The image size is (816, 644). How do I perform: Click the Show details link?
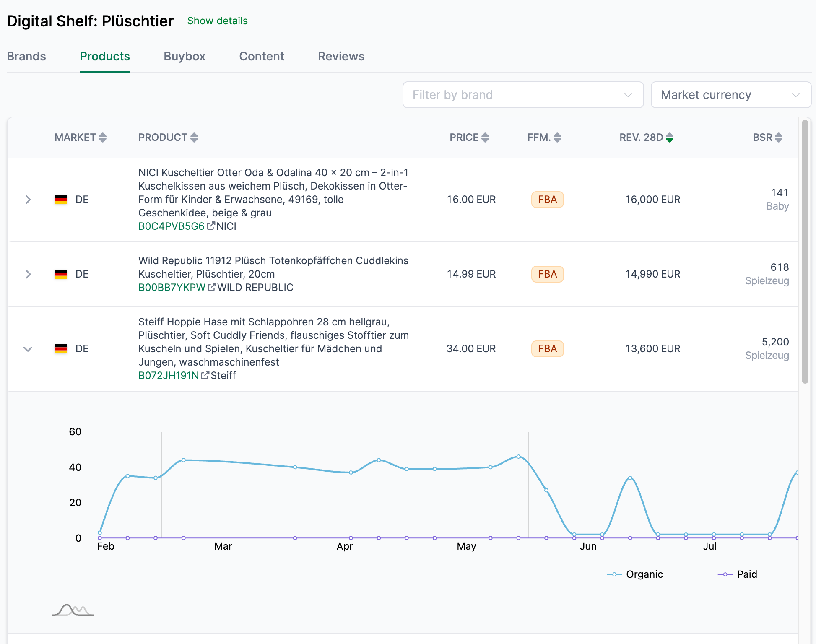[217, 21]
